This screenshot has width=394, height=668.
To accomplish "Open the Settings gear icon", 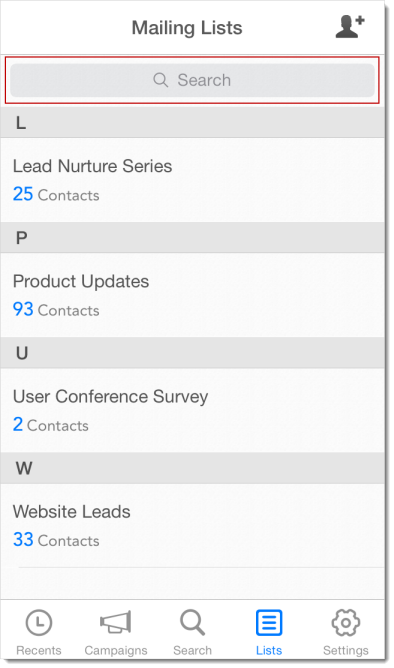I will (x=345, y=623).
